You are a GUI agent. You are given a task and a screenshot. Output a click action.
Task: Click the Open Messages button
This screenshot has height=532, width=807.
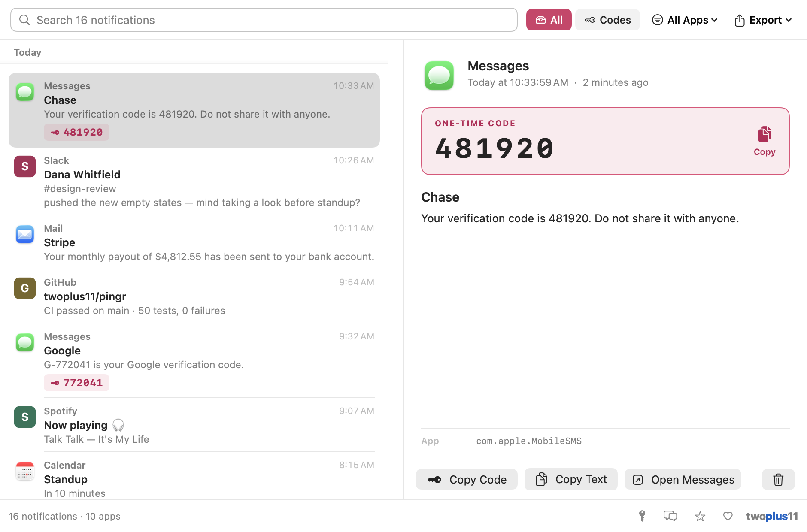[x=683, y=480]
